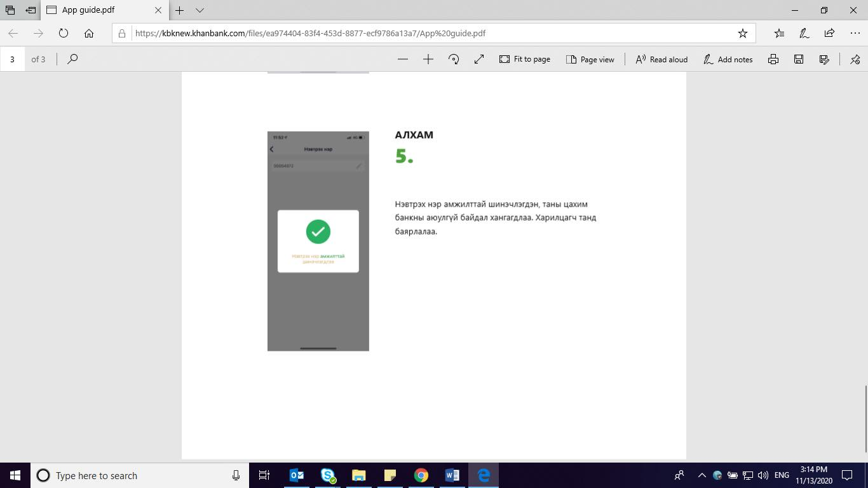Click the page number input field
The image size is (868, 488).
13,59
